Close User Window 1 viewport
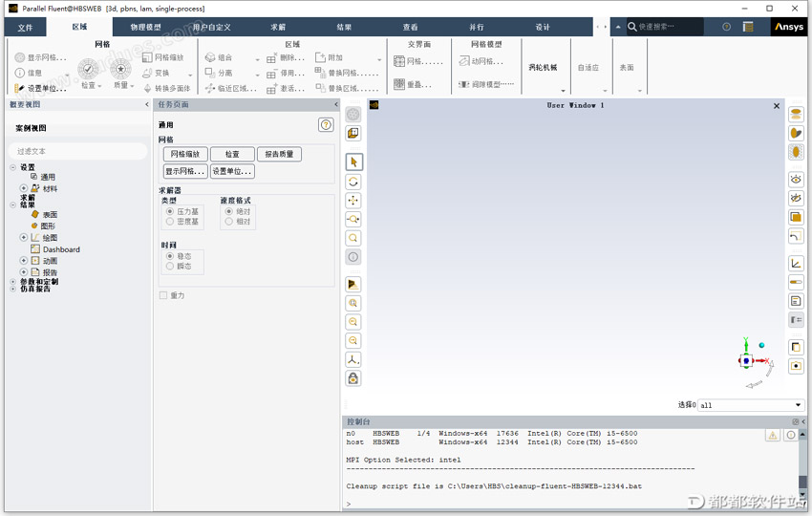The height and width of the screenshot is (516, 812). (x=777, y=106)
